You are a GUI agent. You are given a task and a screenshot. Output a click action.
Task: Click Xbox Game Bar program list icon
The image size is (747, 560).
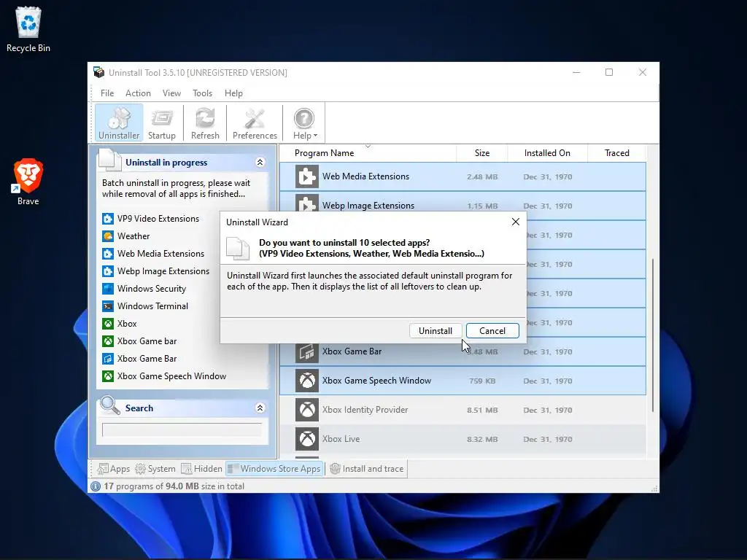pos(307,353)
